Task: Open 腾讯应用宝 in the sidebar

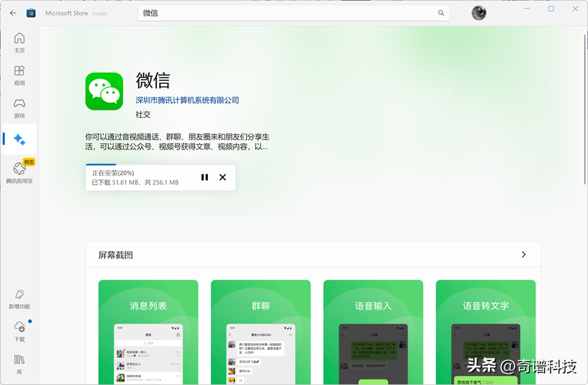Action: [x=20, y=172]
